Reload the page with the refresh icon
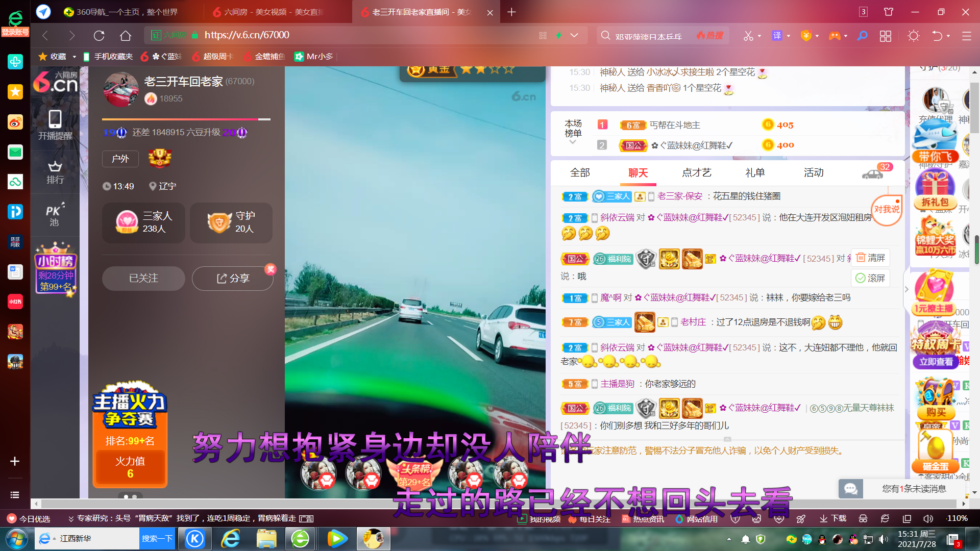Viewport: 980px width, 551px height. point(99,35)
